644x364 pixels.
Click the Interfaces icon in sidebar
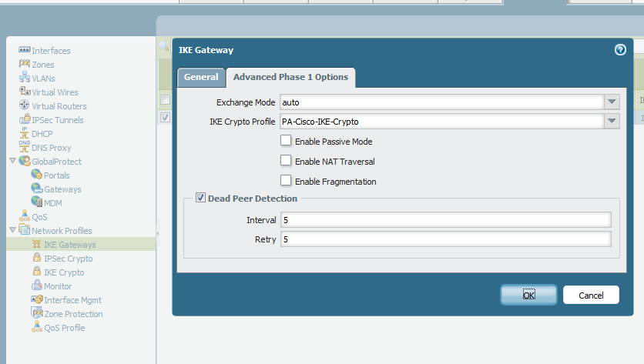click(x=24, y=50)
